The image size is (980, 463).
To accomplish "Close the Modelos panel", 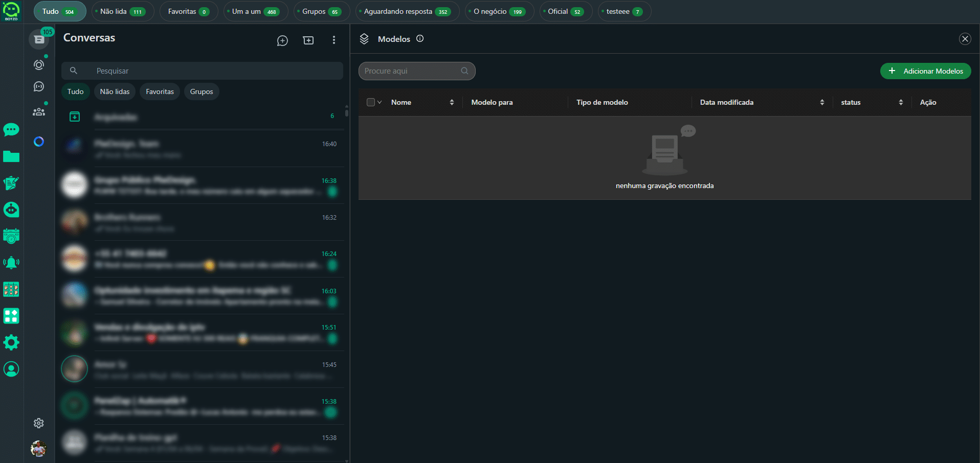I will (965, 39).
